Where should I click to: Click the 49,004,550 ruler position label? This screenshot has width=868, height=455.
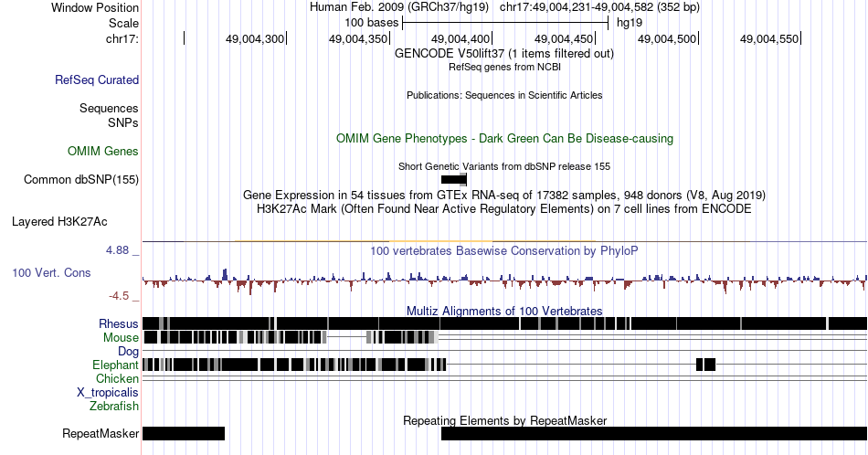pos(769,38)
